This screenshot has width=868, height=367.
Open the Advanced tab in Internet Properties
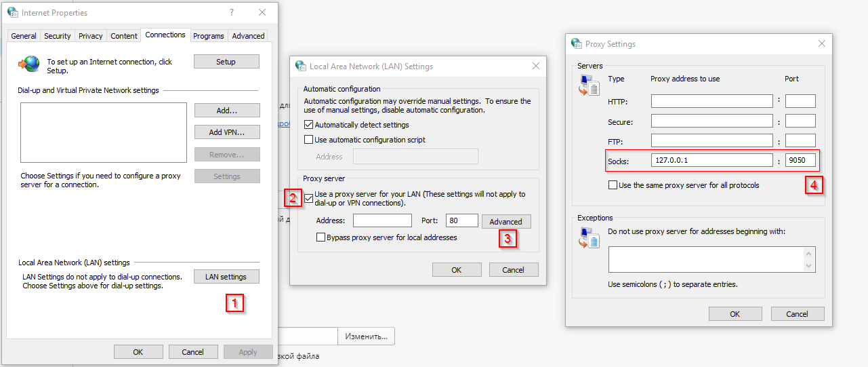tap(248, 36)
